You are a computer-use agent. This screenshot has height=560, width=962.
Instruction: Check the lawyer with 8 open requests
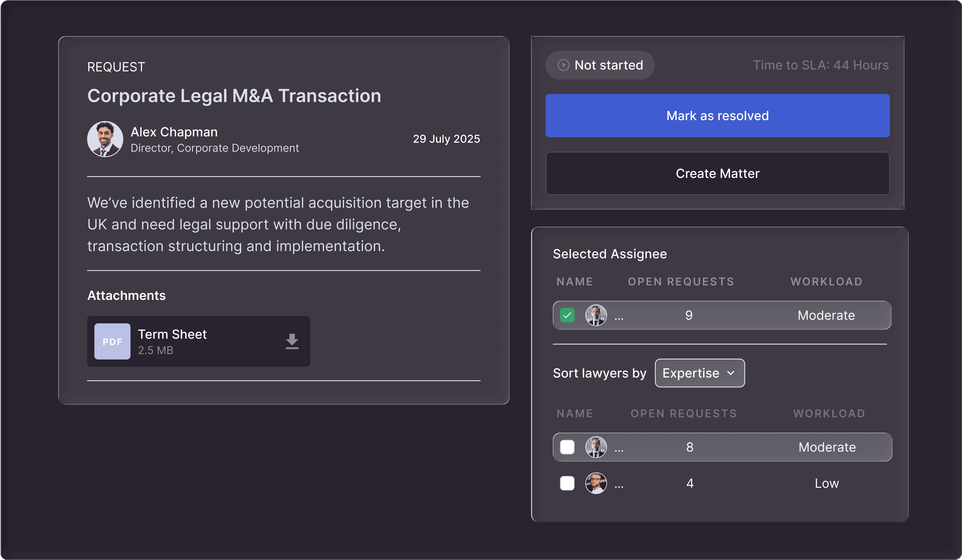[567, 447]
